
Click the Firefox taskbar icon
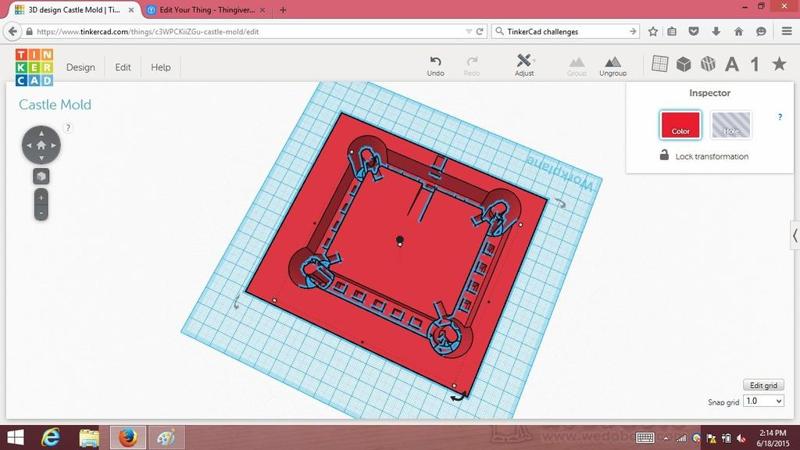(x=128, y=438)
